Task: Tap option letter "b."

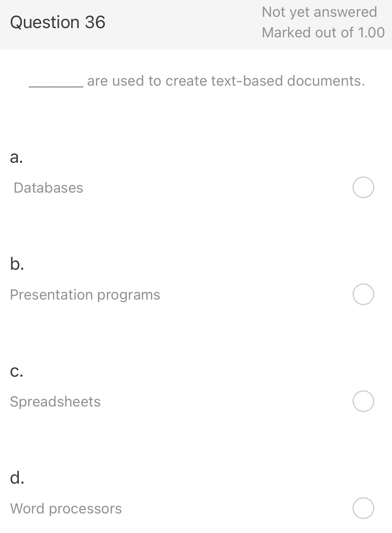Action: [17, 264]
